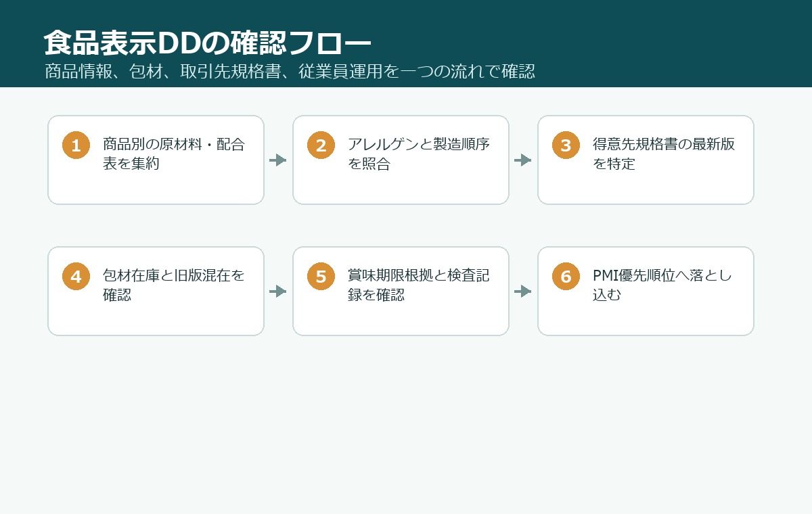Click the arrow between steps 4 and 5
The height and width of the screenshot is (514, 812).
pyautogui.click(x=278, y=291)
